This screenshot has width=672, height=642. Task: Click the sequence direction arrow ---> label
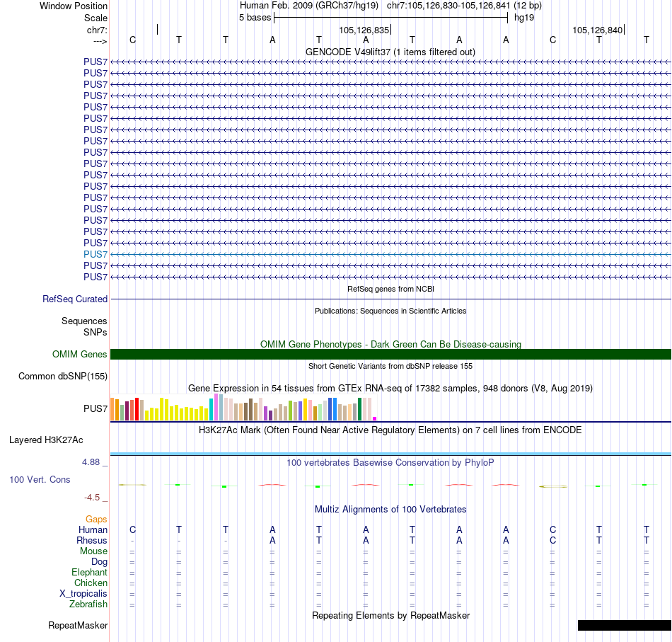coord(100,41)
